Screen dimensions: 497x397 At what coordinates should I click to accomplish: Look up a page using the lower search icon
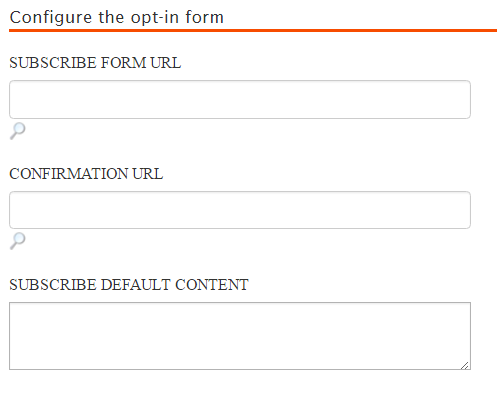[x=18, y=241]
